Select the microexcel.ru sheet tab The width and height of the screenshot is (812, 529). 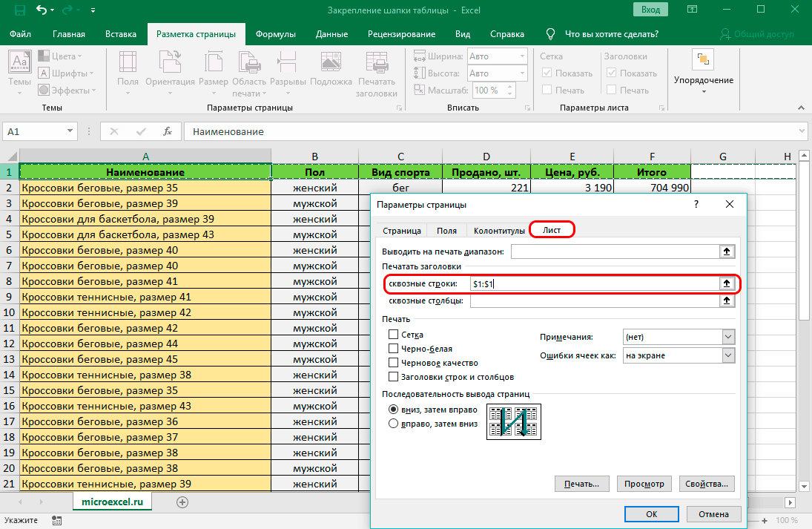pos(113,502)
